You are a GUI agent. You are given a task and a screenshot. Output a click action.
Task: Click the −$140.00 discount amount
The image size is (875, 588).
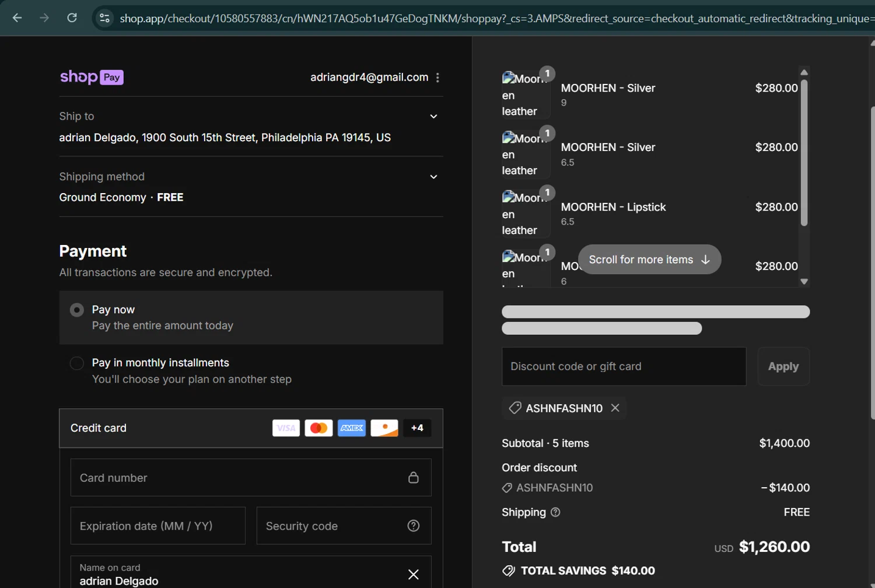(x=785, y=488)
